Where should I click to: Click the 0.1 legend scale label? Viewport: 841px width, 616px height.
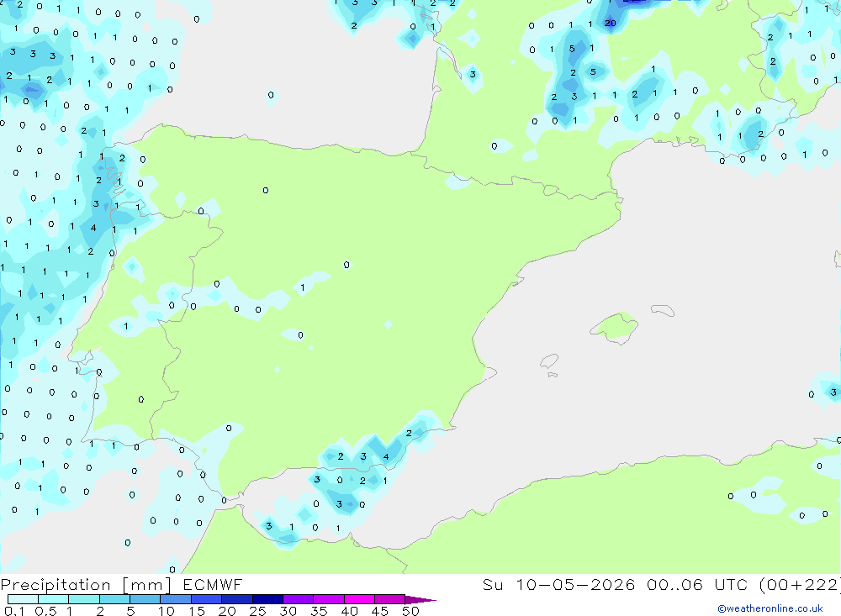click(14, 611)
